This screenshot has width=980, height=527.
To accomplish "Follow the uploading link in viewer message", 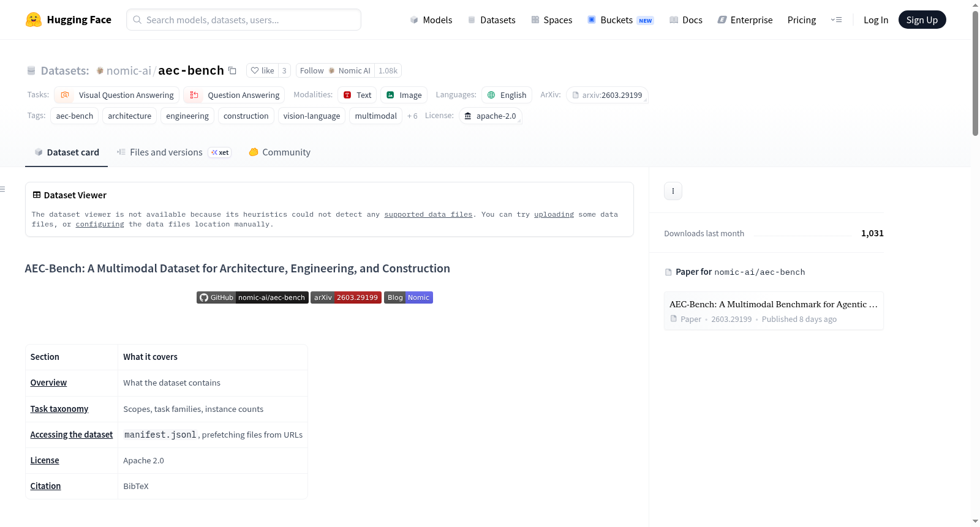I will click(x=554, y=214).
